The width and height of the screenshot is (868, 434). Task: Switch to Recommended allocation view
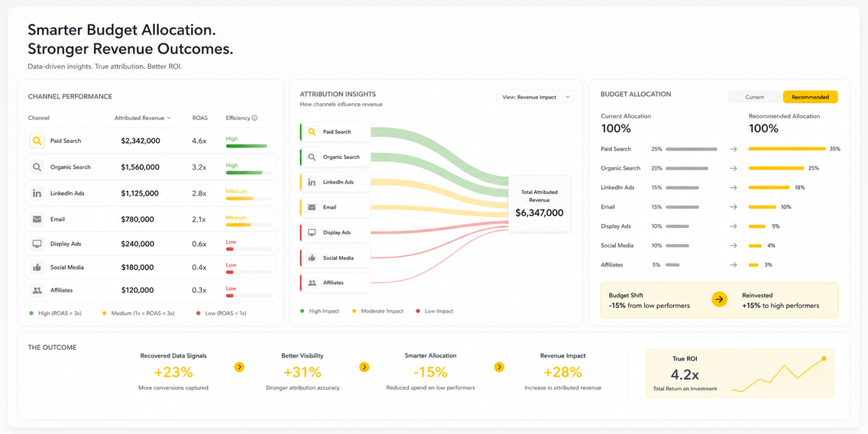pyautogui.click(x=811, y=97)
